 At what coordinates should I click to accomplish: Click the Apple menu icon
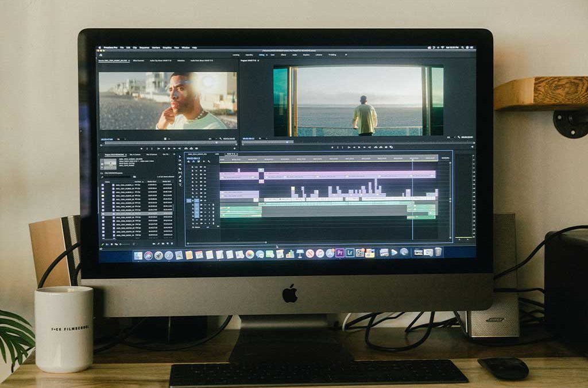[x=99, y=47]
